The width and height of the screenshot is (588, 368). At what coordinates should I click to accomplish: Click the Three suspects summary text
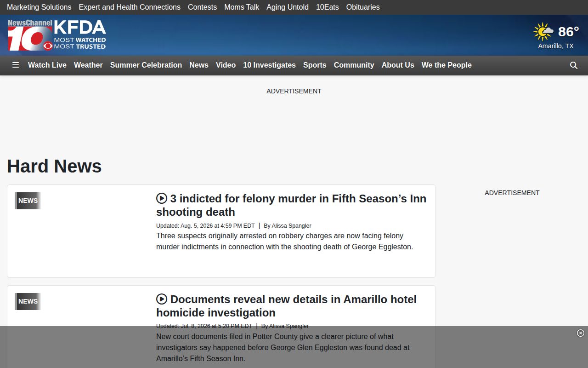point(284,241)
